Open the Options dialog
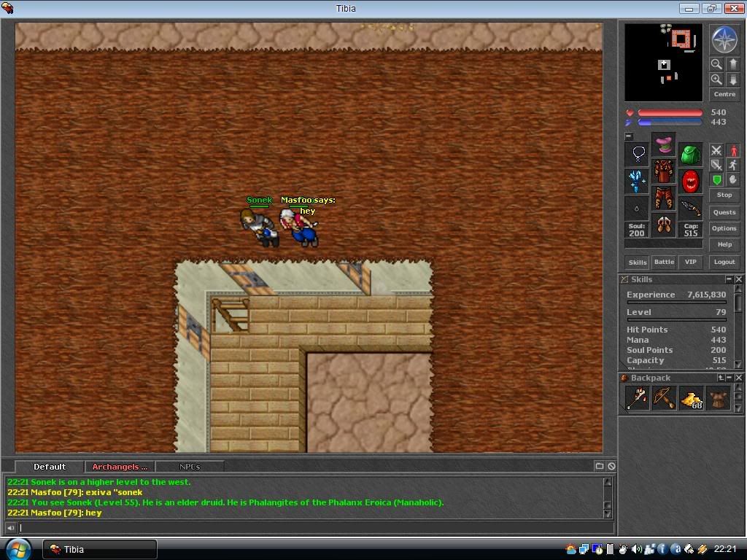 (724, 228)
